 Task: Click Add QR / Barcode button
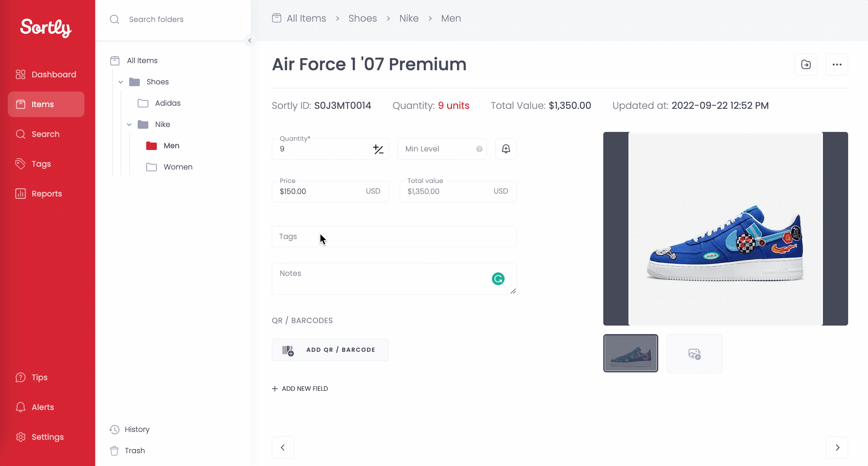coord(330,350)
